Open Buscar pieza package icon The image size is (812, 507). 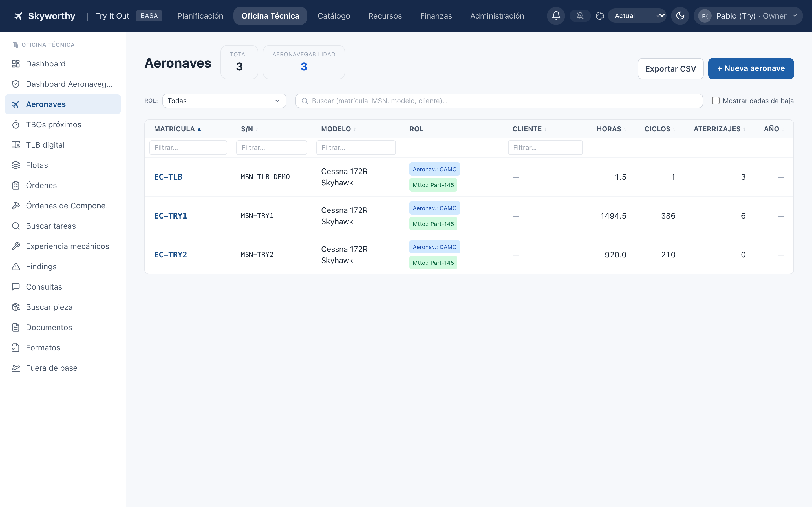[16, 307]
